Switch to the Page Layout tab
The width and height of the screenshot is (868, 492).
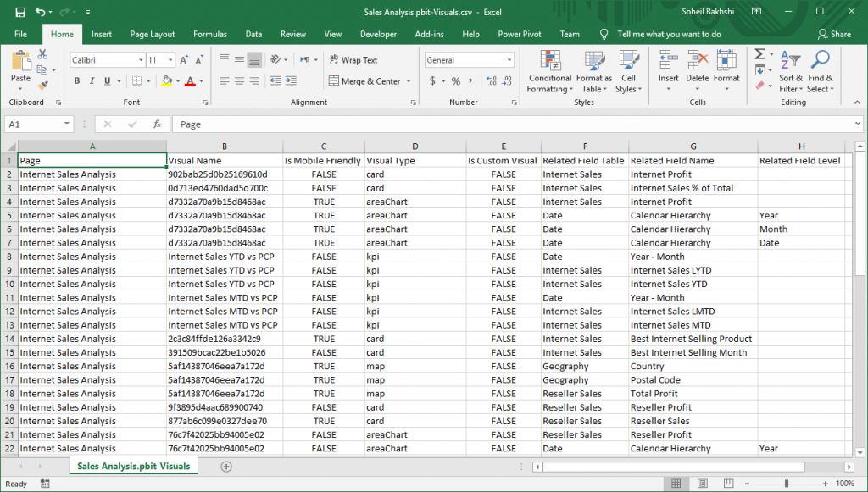pyautogui.click(x=153, y=34)
